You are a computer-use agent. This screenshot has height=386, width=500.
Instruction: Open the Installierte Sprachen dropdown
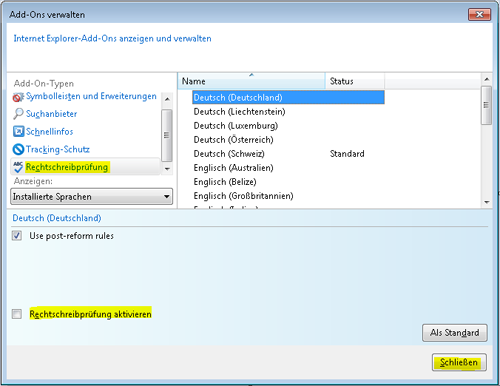92,197
